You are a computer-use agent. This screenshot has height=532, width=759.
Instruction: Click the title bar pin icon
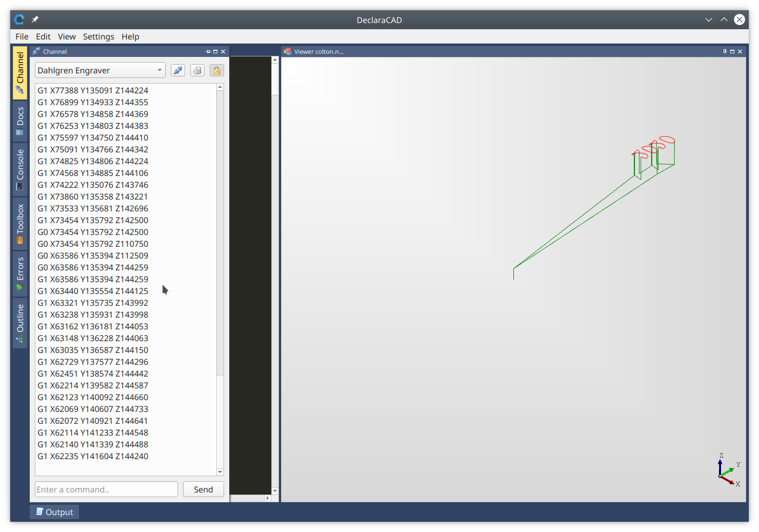coord(35,19)
